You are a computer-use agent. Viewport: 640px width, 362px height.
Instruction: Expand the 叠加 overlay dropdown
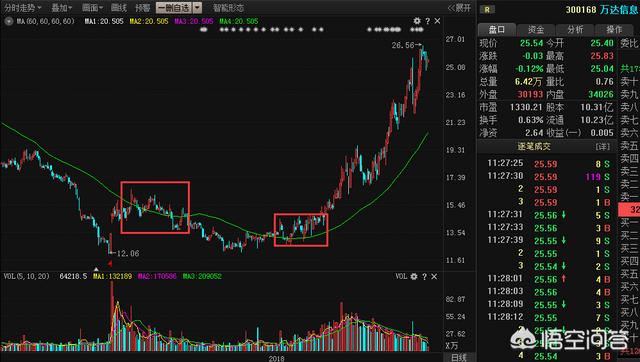pyautogui.click(x=62, y=8)
